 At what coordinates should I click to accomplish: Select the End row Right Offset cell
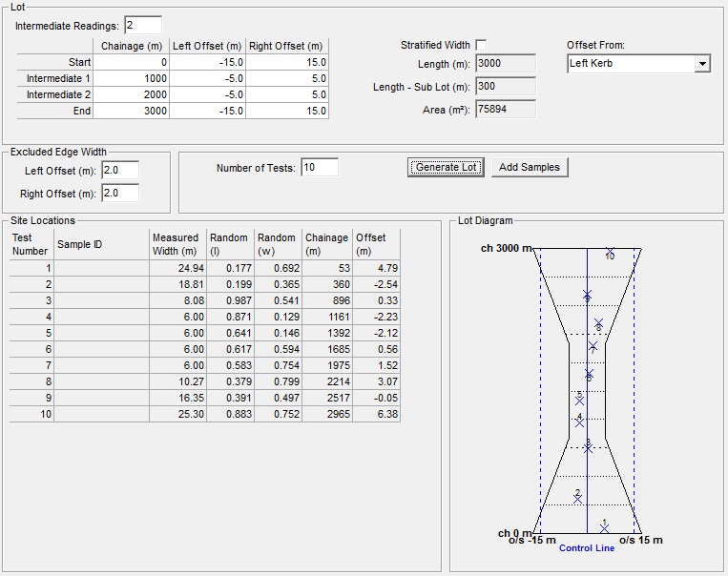pyautogui.click(x=287, y=111)
